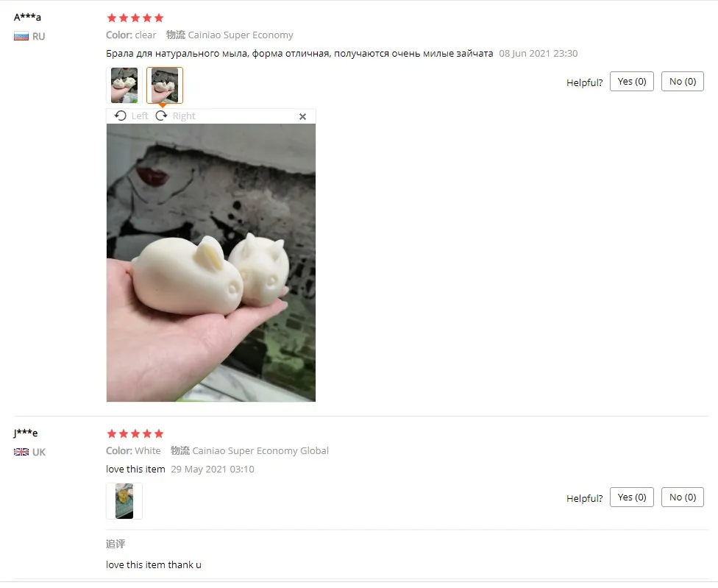Vote No on J***e's review
Screen dimensions: 718x588
tap(682, 497)
